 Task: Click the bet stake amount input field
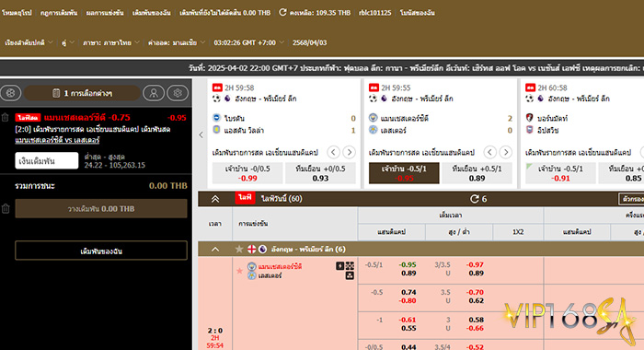pyautogui.click(x=47, y=161)
